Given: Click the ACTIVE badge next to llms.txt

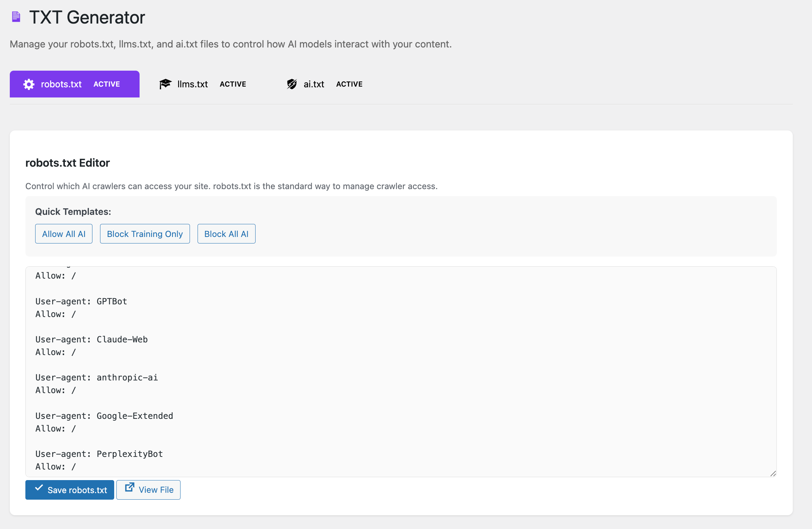Looking at the screenshot, I should tap(233, 84).
